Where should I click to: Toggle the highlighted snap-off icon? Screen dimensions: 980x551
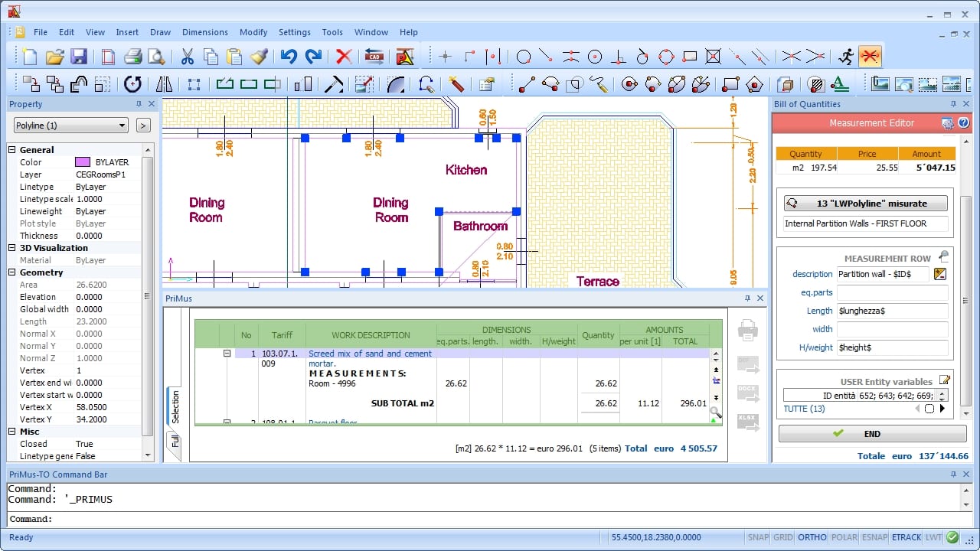point(870,57)
